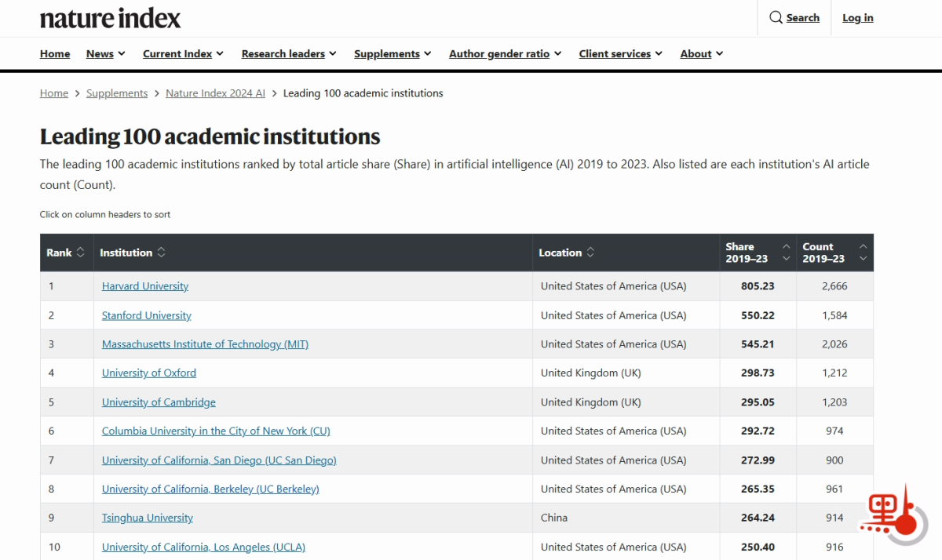Click the Count value 900
The height and width of the screenshot is (560, 942).
tap(834, 460)
